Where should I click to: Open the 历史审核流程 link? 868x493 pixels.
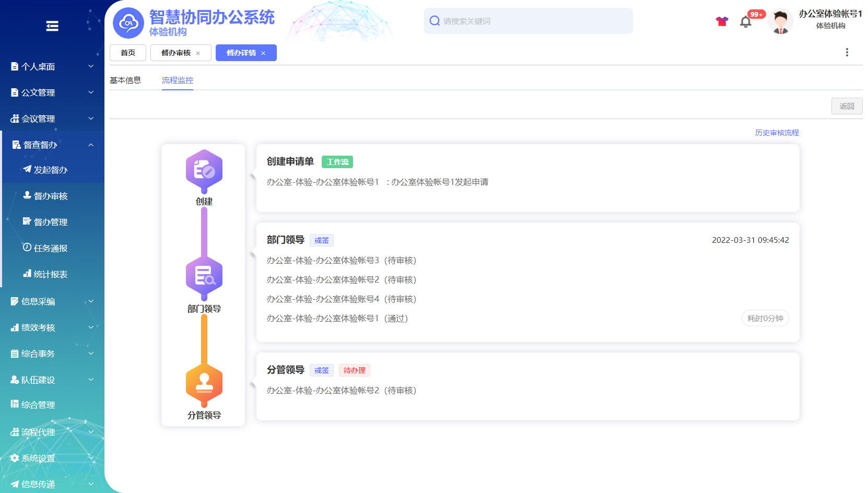[x=777, y=133]
